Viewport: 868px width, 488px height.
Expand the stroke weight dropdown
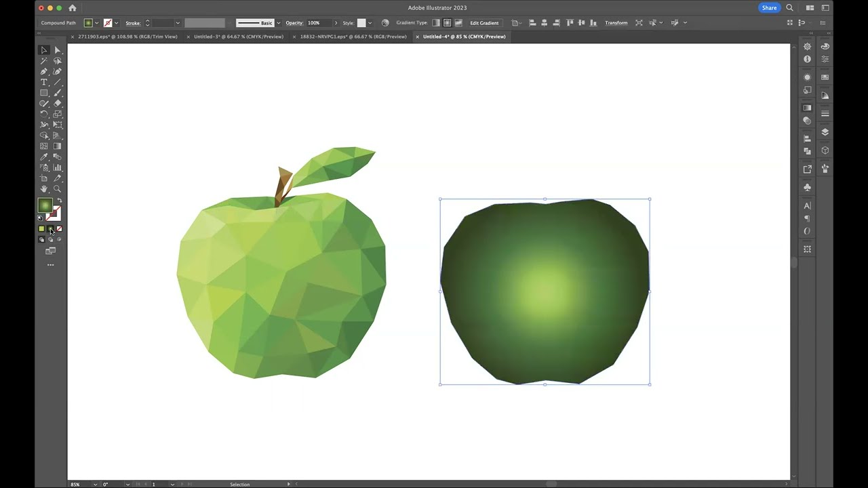pyautogui.click(x=178, y=22)
